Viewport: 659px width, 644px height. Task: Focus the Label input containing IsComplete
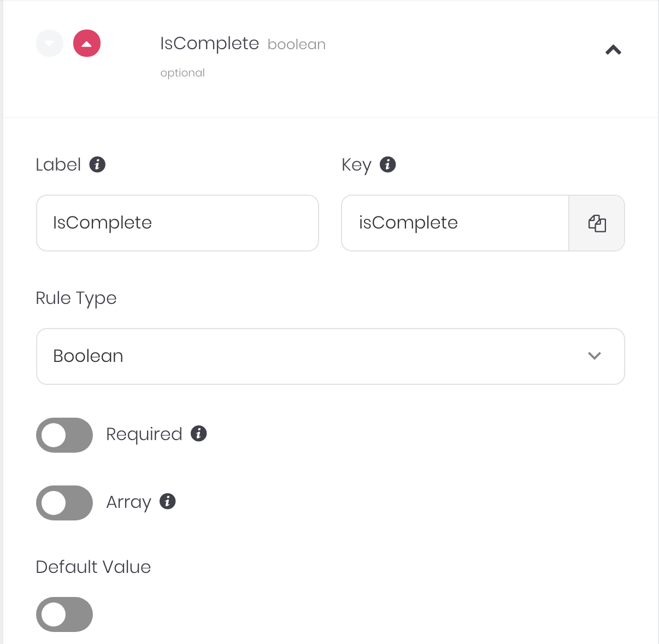pyautogui.click(x=178, y=223)
